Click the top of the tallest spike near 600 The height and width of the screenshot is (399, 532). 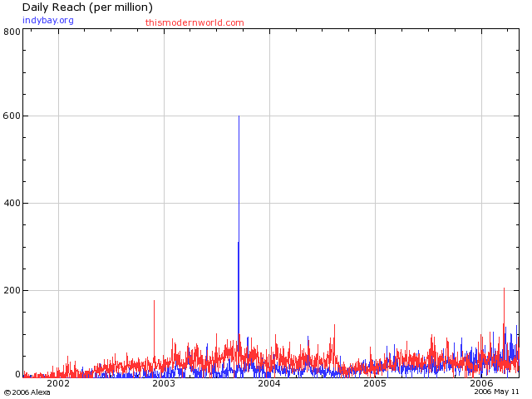pos(239,116)
